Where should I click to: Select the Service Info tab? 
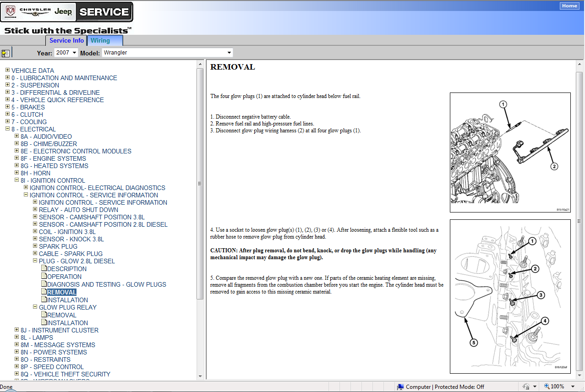pos(66,40)
